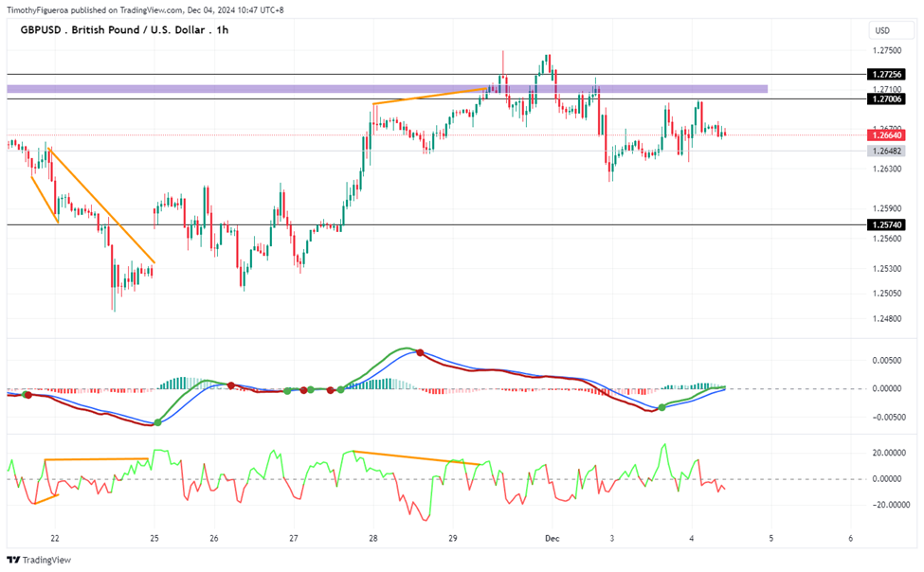
Task: Click the red 1.26640 current price label
Action: 886,135
